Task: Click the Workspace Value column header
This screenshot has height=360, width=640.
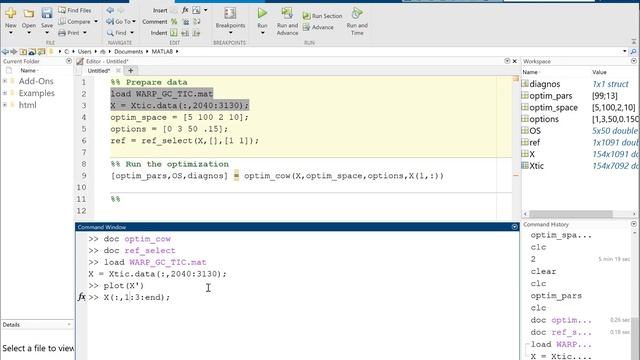Action: [x=599, y=72]
